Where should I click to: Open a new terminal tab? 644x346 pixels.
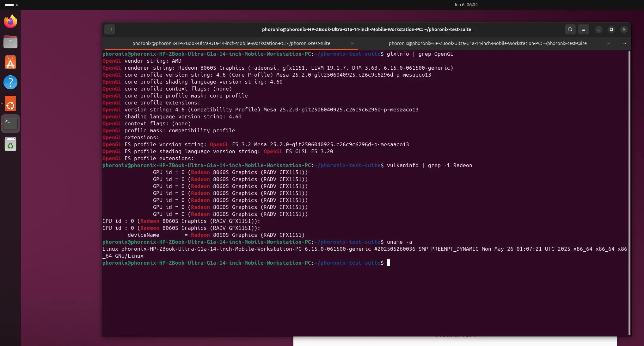[x=110, y=29]
